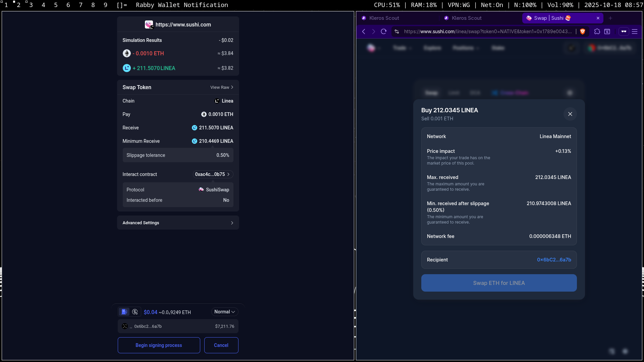Switch to the second Kleros Scout tab

(466, 18)
